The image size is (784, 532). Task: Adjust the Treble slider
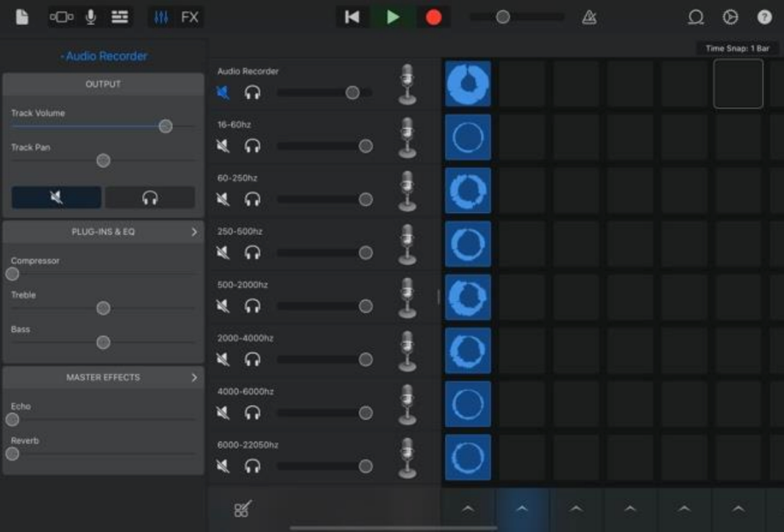(103, 308)
